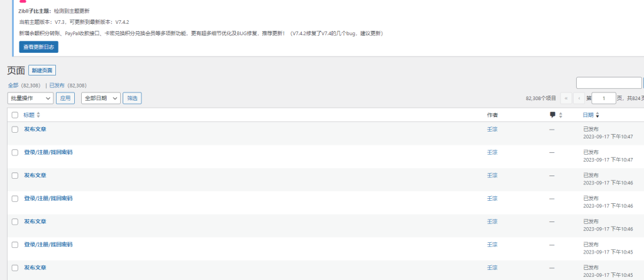Image resolution: width=644 pixels, height=280 pixels.
Task: Click the 新建页面 button
Action: pyautogui.click(x=42, y=70)
